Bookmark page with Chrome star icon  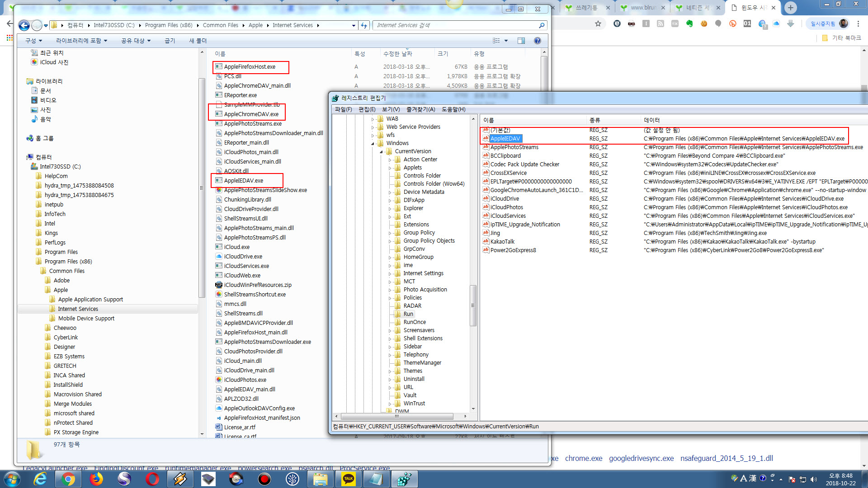(x=598, y=23)
